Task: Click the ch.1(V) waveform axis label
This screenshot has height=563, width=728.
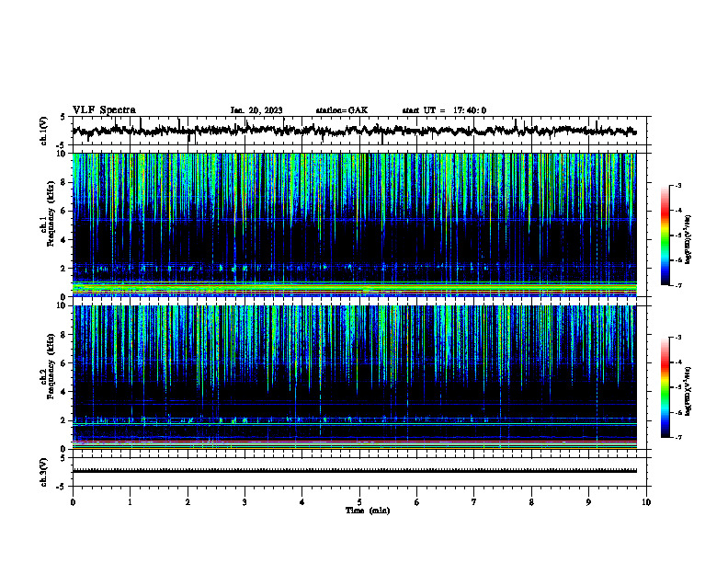Action: click(44, 131)
